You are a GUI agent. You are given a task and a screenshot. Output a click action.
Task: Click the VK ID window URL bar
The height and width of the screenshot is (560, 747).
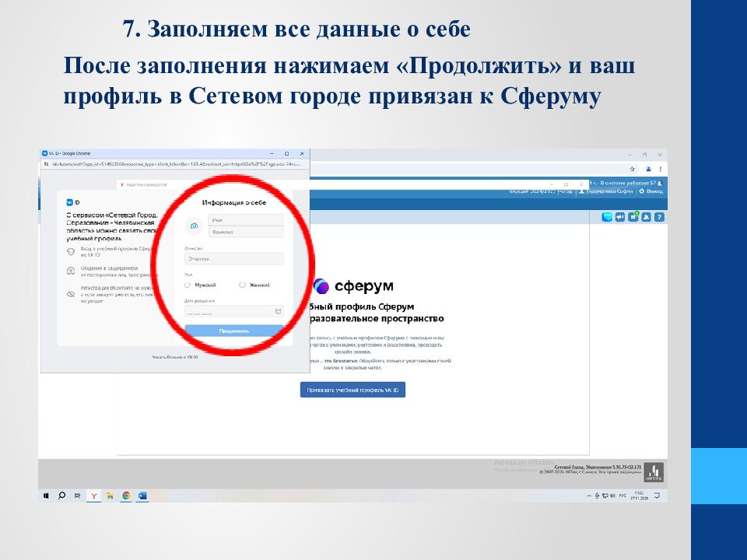(x=176, y=164)
